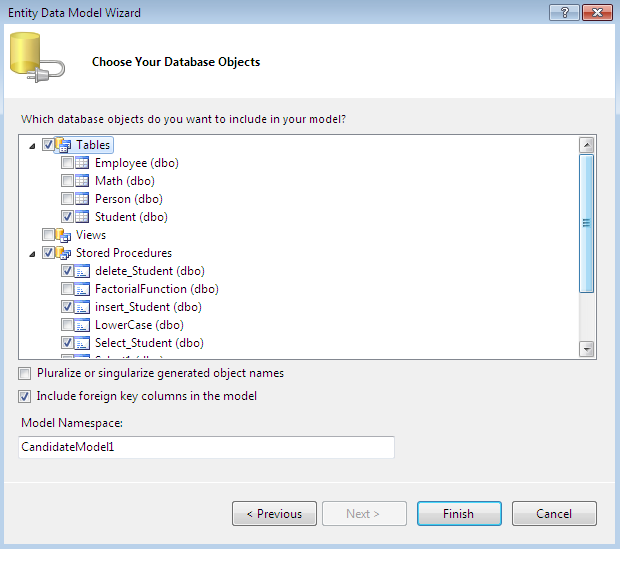Select the insert_Student (dbo) label
This screenshot has width=620, height=572.
148,307
